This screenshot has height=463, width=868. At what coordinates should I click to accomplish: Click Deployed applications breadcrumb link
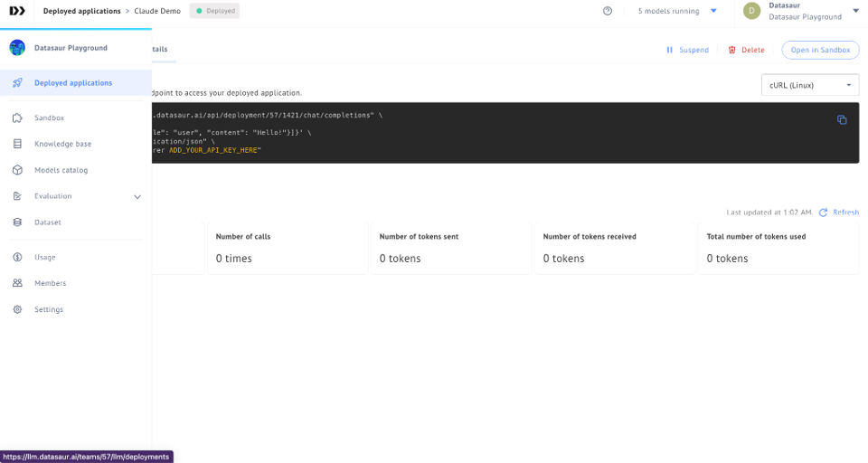[82, 11]
